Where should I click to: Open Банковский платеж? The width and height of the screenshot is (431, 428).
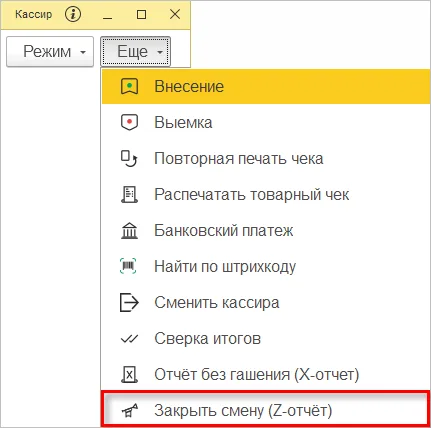click(266, 230)
